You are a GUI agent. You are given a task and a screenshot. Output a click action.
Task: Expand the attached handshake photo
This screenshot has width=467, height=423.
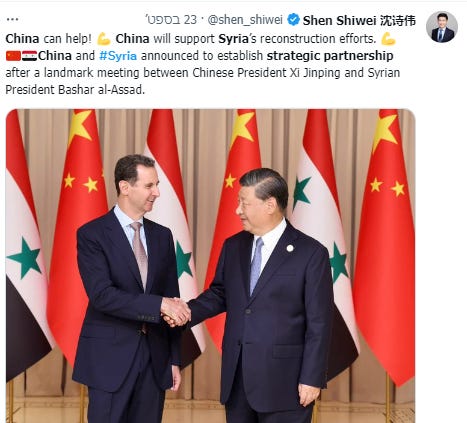[x=210, y=266]
